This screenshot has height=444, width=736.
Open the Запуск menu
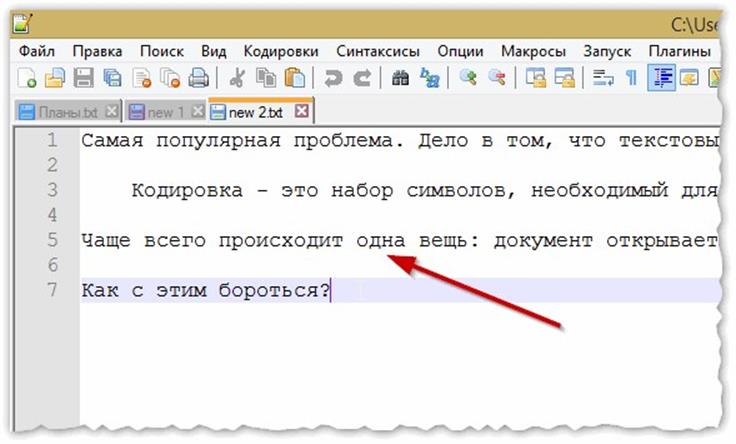tap(607, 51)
